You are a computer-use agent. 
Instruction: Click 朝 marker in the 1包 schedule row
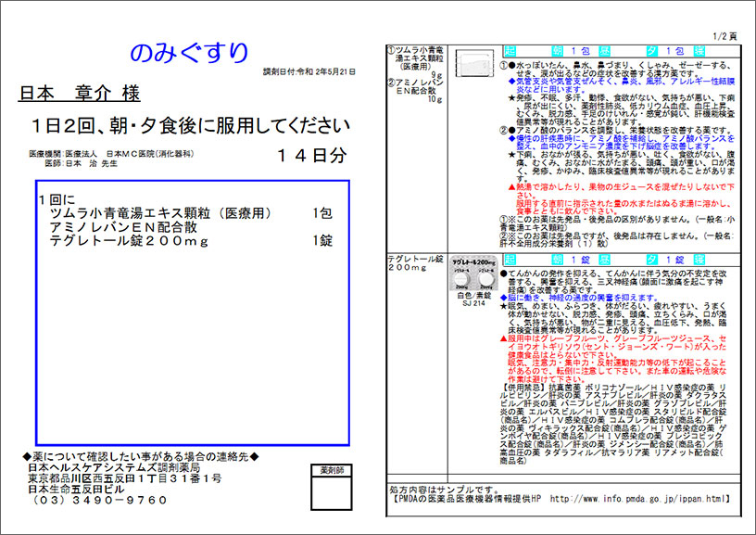558,51
